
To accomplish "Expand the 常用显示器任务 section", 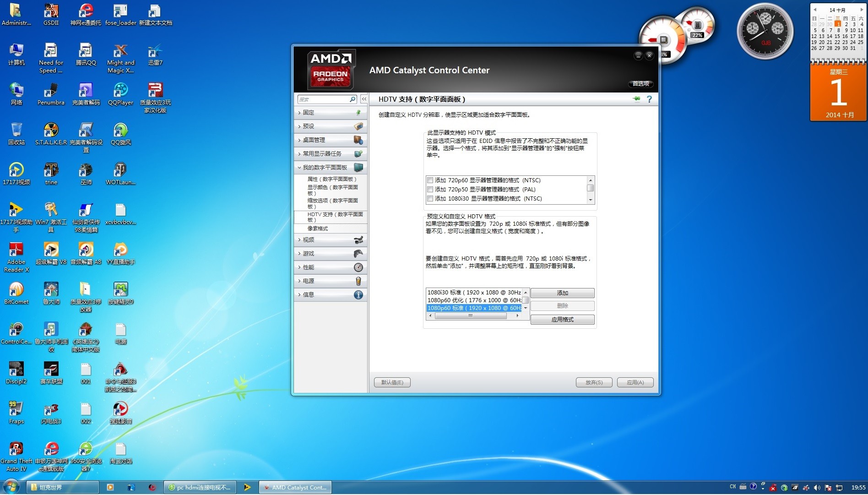I will pyautogui.click(x=330, y=154).
